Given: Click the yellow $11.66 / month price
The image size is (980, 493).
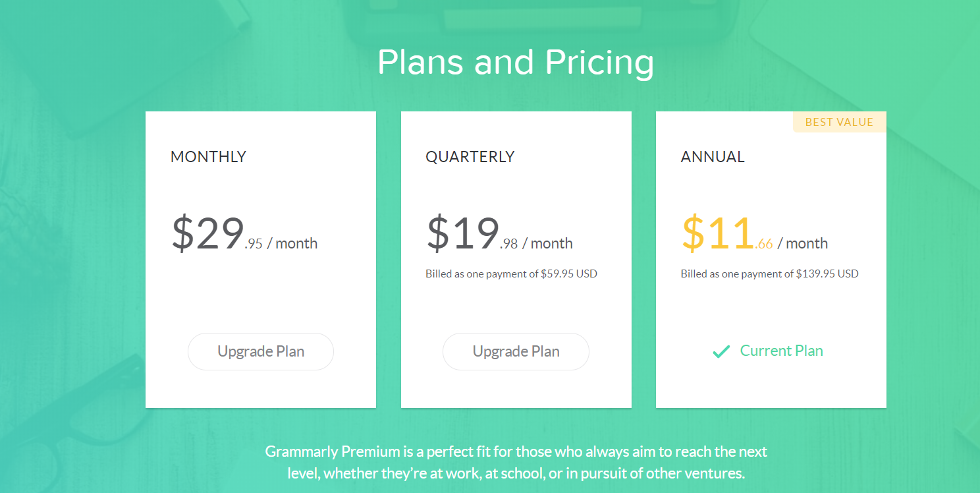Looking at the screenshot, I should click(755, 234).
